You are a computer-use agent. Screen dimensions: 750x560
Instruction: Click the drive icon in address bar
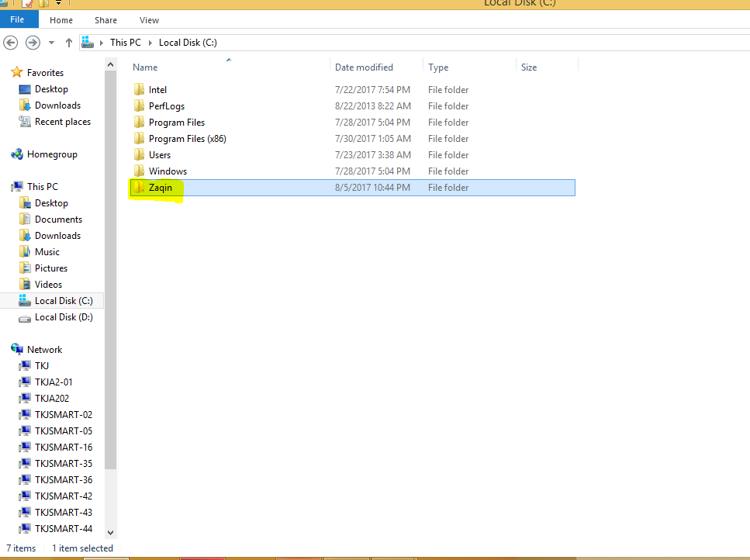[88, 43]
